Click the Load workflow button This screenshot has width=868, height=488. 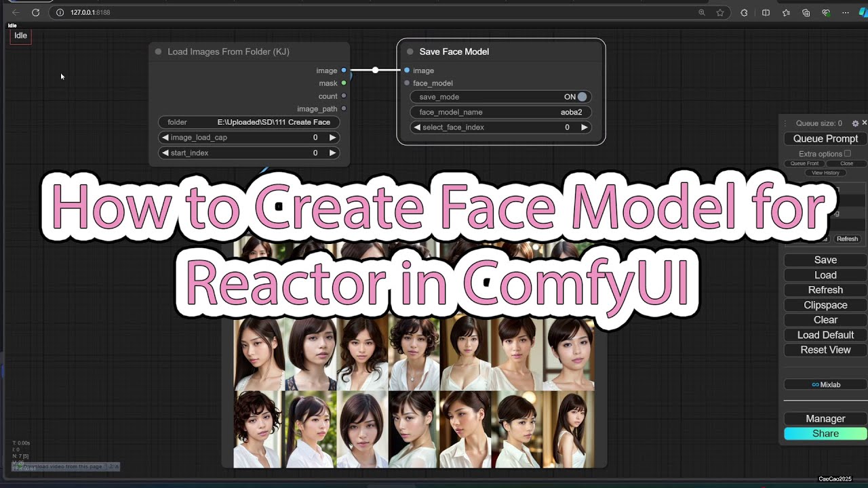click(x=825, y=275)
